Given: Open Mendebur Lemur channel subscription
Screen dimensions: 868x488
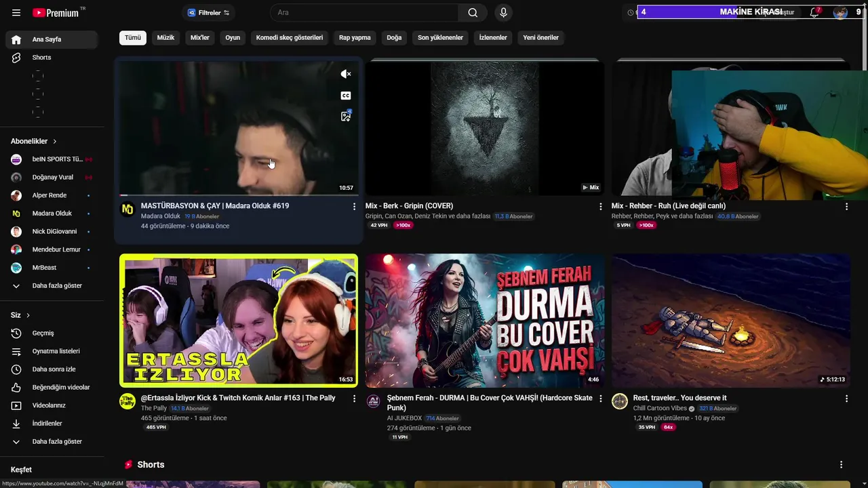Looking at the screenshot, I should click(52, 249).
